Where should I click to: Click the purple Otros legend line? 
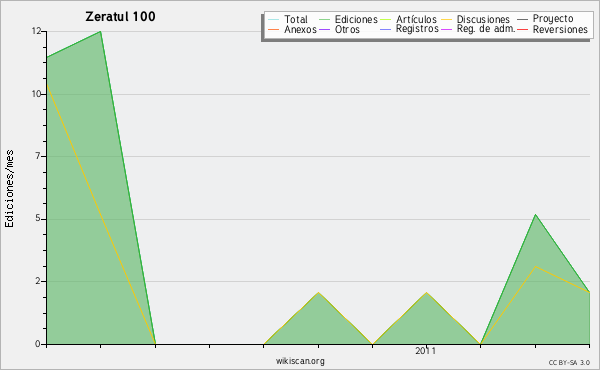[x=324, y=29]
